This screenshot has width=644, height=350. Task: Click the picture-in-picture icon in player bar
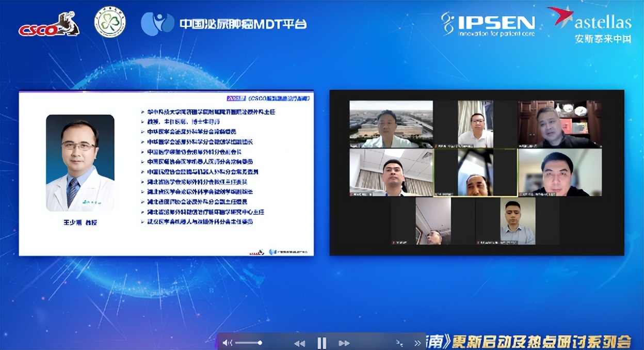pos(399,343)
